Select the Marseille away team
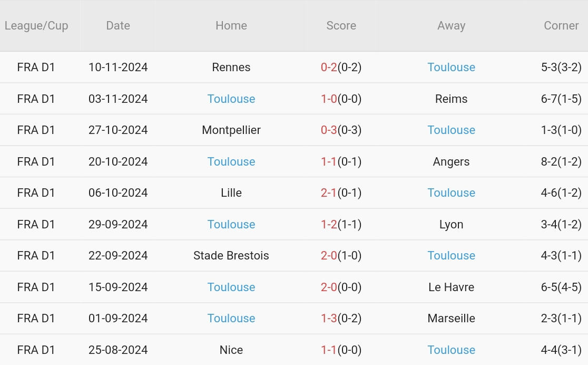The image size is (588, 365). click(451, 318)
